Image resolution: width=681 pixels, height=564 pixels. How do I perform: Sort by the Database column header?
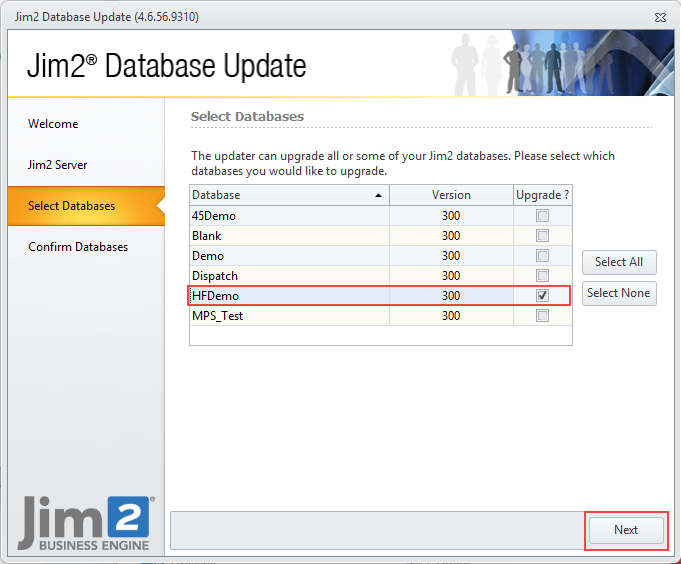(289, 195)
